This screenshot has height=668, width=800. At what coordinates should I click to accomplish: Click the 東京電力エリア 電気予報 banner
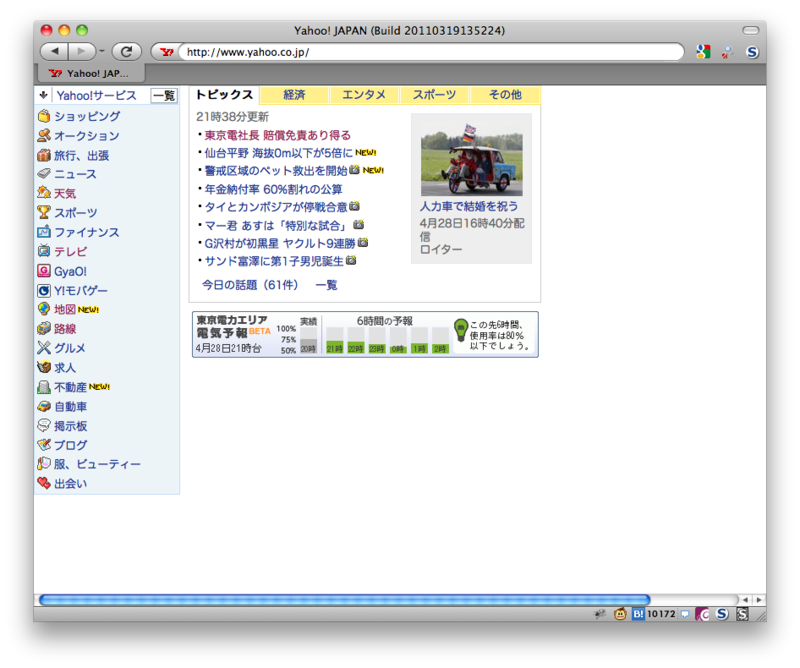(x=365, y=335)
